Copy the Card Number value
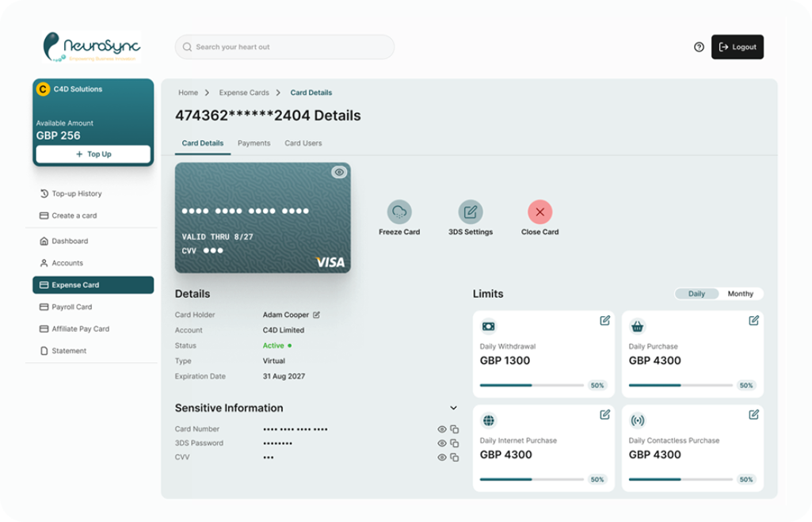 pyautogui.click(x=454, y=429)
